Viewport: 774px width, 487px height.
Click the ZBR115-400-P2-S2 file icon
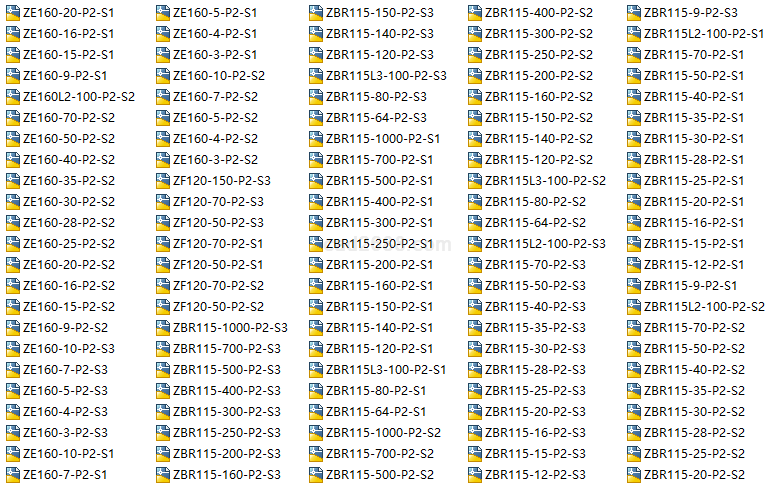click(x=475, y=13)
